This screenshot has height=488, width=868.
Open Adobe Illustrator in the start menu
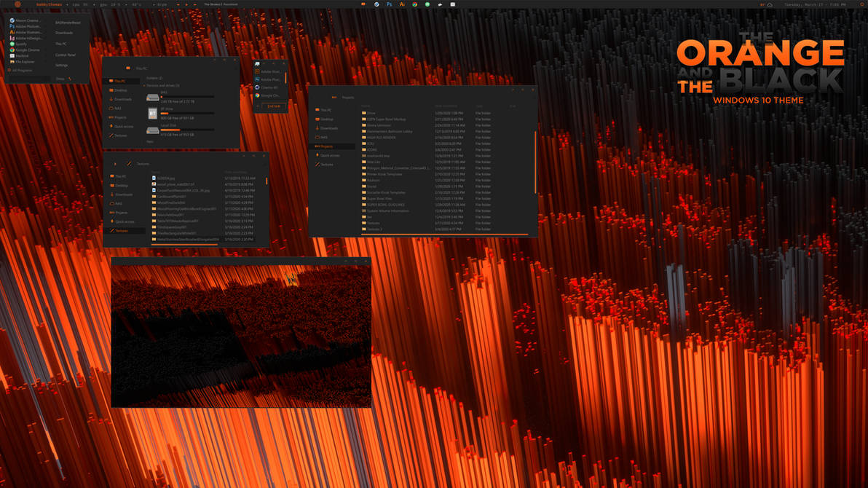coord(26,32)
